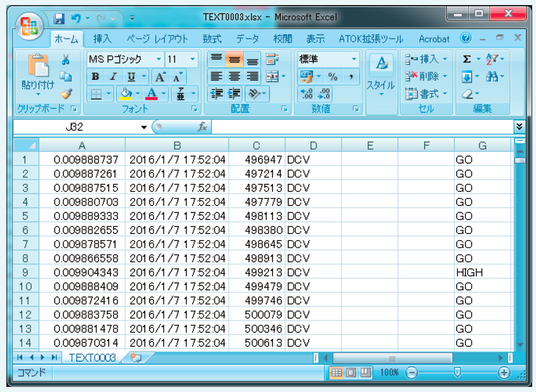Apply cell borders icon
Viewport: 536px width, 392px height.
click(x=97, y=94)
